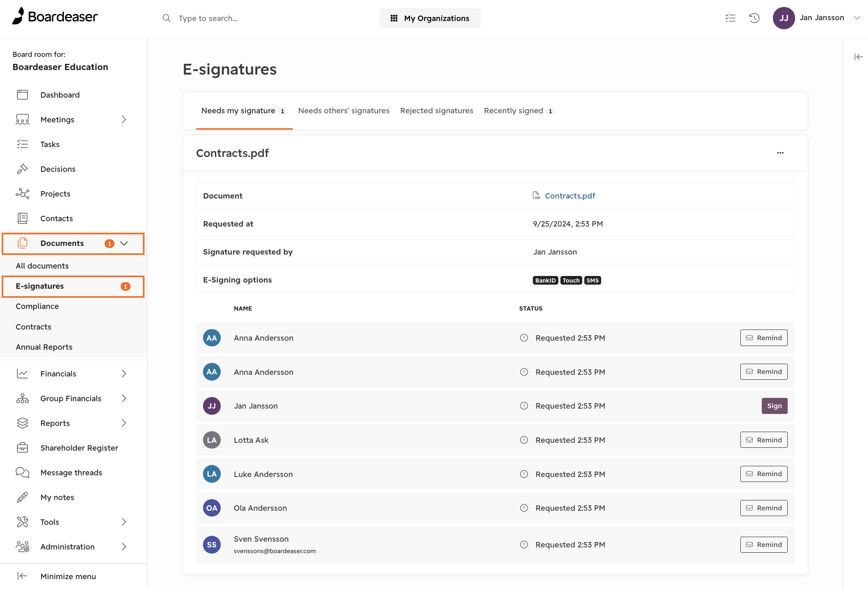
Task: Click the My notes pencil icon
Action: (x=22, y=497)
